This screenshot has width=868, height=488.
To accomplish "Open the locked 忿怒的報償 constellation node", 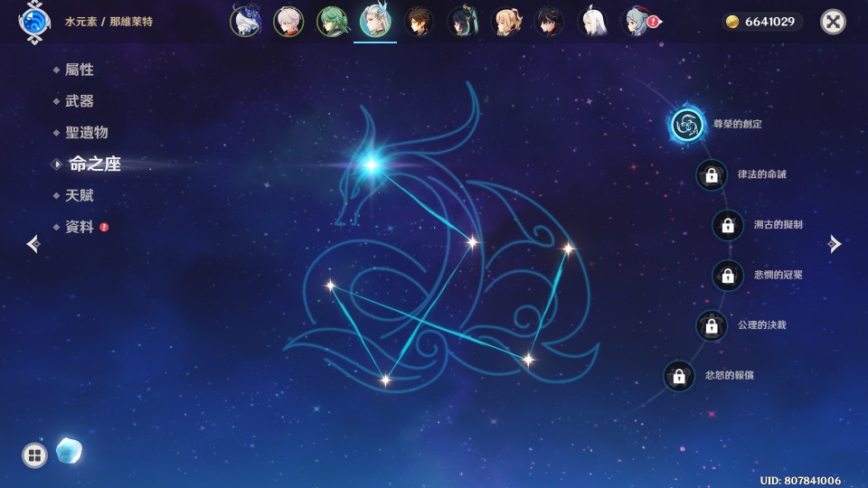I will point(679,376).
